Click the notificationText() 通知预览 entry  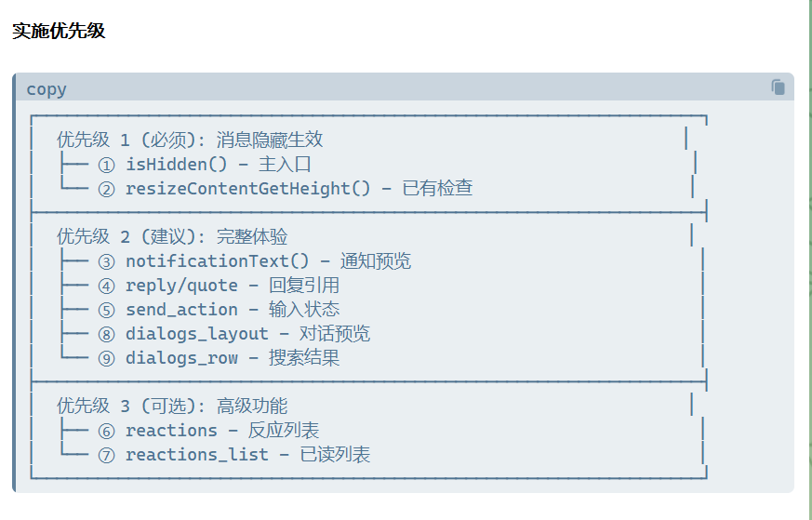coord(254,261)
